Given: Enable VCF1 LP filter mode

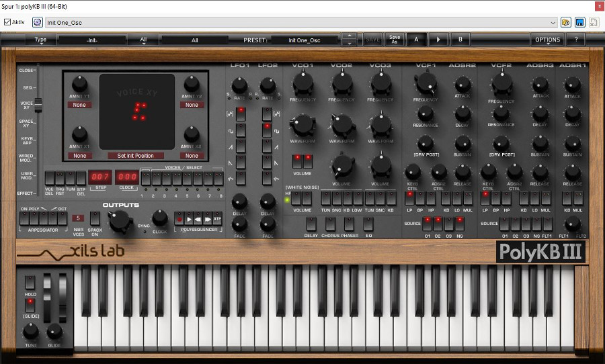Looking at the screenshot, I should click(x=410, y=198).
